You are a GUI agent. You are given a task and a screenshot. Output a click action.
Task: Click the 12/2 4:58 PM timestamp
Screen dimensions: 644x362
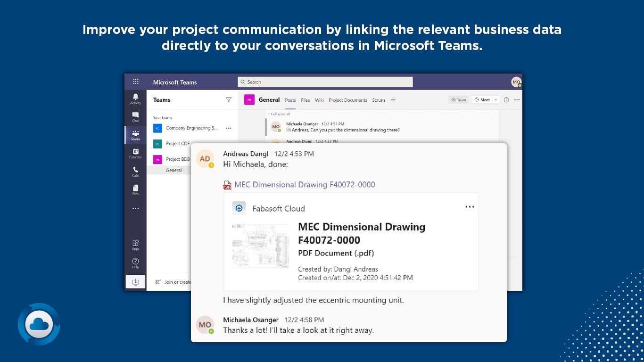tap(304, 320)
